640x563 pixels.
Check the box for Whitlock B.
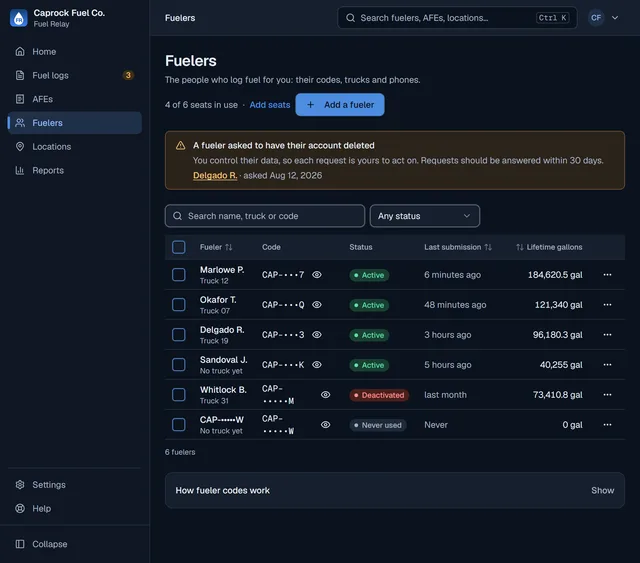179,395
